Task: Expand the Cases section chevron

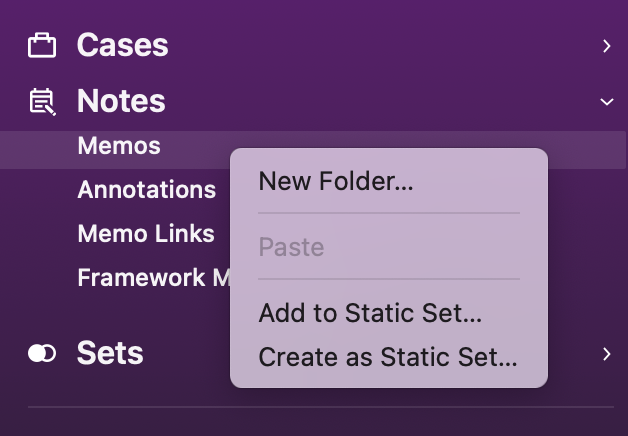Action: (x=606, y=45)
